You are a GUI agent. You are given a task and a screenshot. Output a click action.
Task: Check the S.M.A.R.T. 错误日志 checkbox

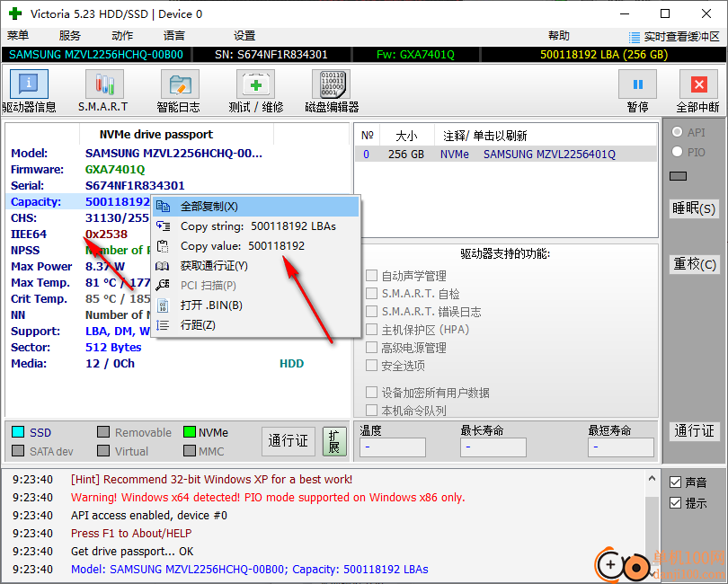pyautogui.click(x=371, y=312)
